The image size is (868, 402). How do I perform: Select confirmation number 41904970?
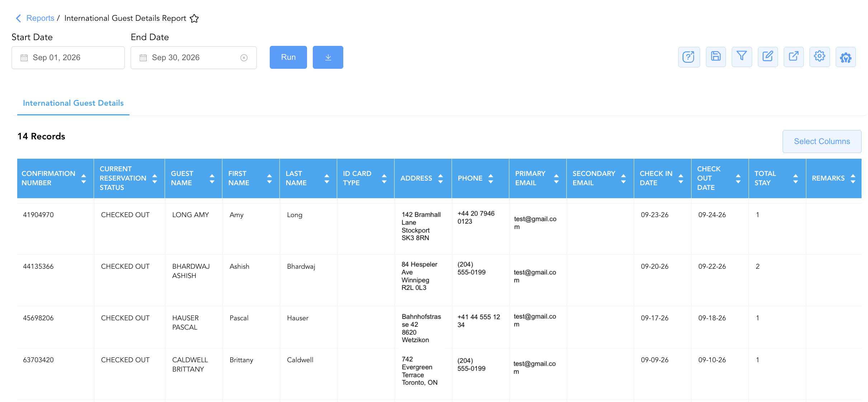pyautogui.click(x=38, y=215)
